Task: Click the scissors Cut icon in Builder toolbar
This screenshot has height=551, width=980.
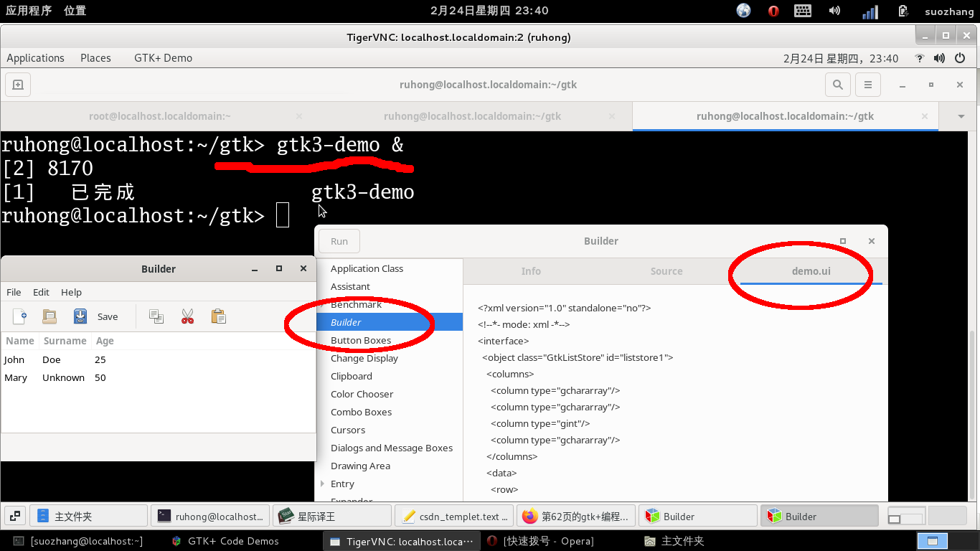Action: 187,316
